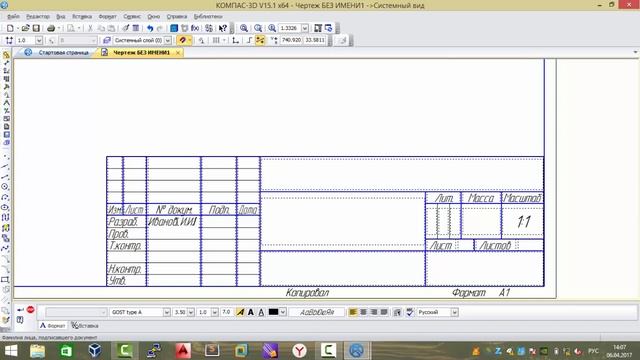The height and width of the screenshot is (360, 640).
Task: Click the spell check icon
Action: [x=410, y=312]
